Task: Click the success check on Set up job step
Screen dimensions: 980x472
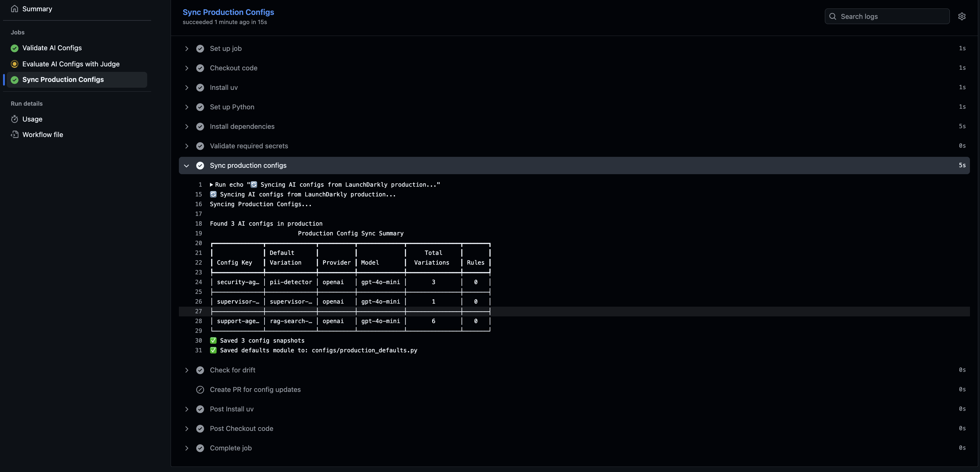Action: tap(200, 48)
